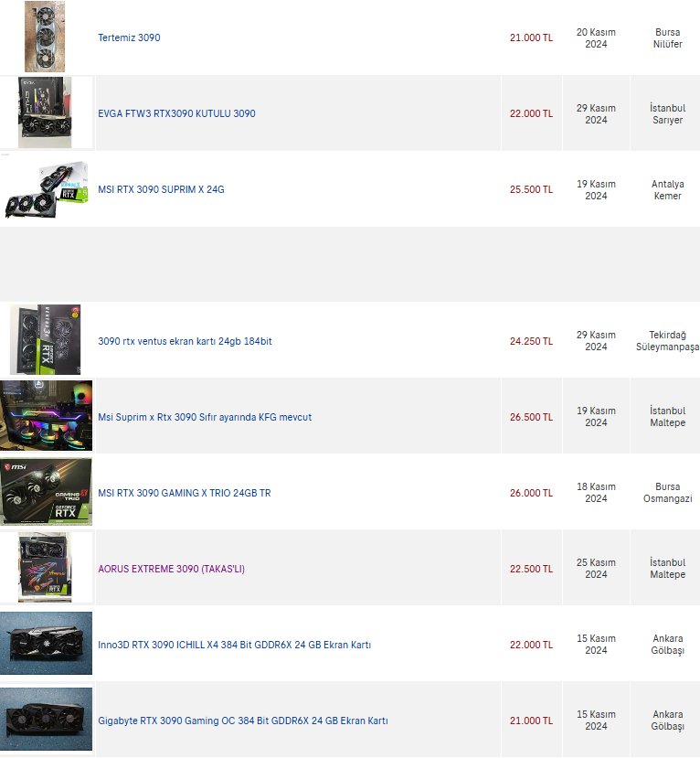
Task: Open the MSI Gaming X Trio box thumbnail
Action: (46, 492)
